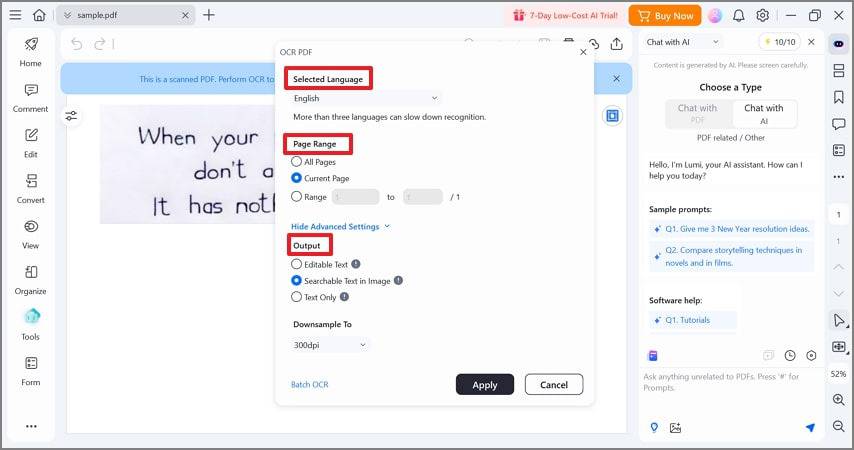Redo the last action
The width and height of the screenshot is (854, 450).
click(x=100, y=44)
